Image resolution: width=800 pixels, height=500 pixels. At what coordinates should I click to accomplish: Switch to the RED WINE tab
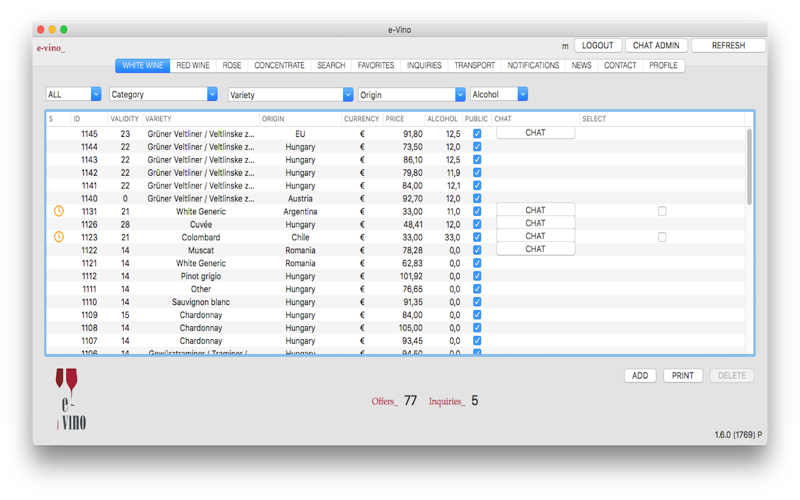click(193, 66)
